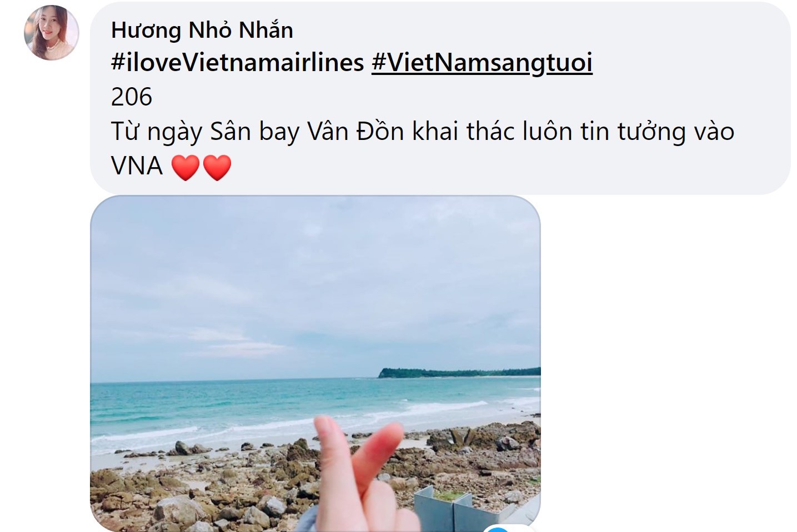Click the second red heart emoji
This screenshot has height=532, width=797.
[217, 167]
